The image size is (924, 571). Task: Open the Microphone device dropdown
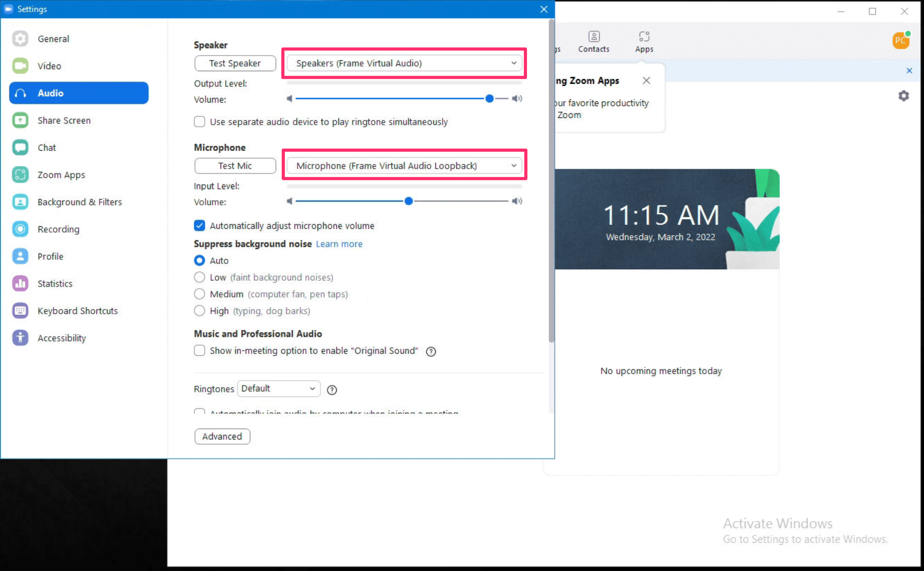[x=404, y=166]
